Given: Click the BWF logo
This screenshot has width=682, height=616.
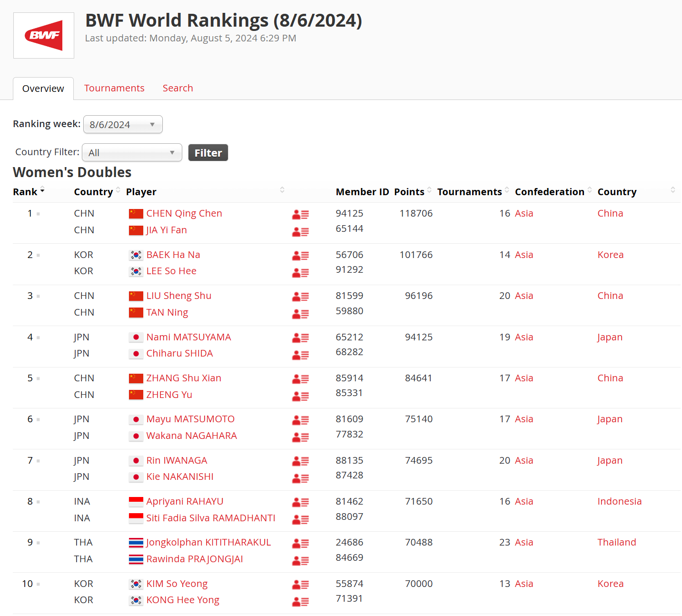Looking at the screenshot, I should 44,35.
